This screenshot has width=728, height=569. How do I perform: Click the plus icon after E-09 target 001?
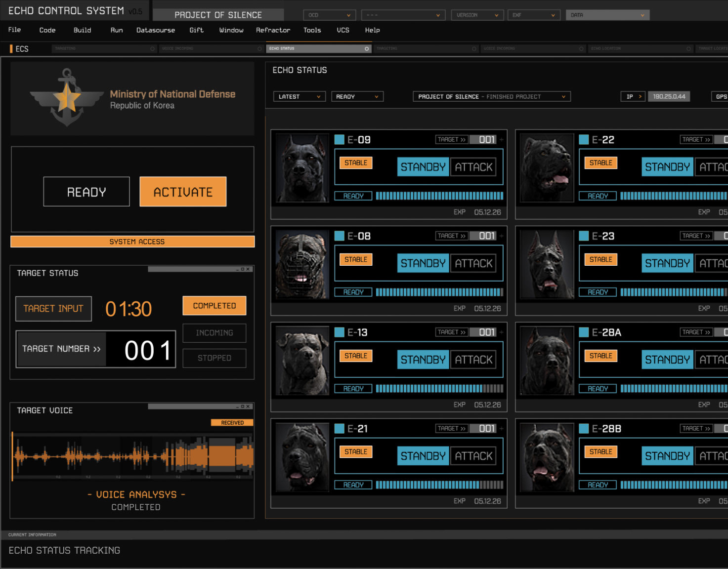501,140
